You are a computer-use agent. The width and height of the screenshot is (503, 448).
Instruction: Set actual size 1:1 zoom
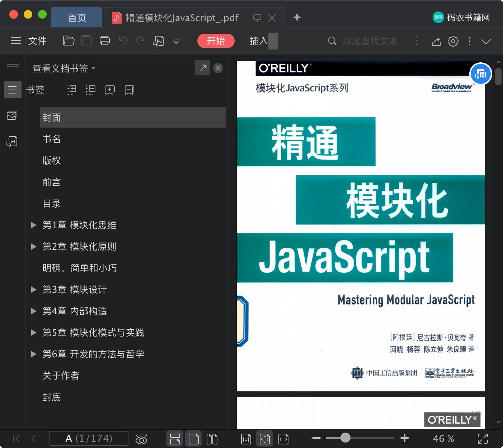[246, 439]
